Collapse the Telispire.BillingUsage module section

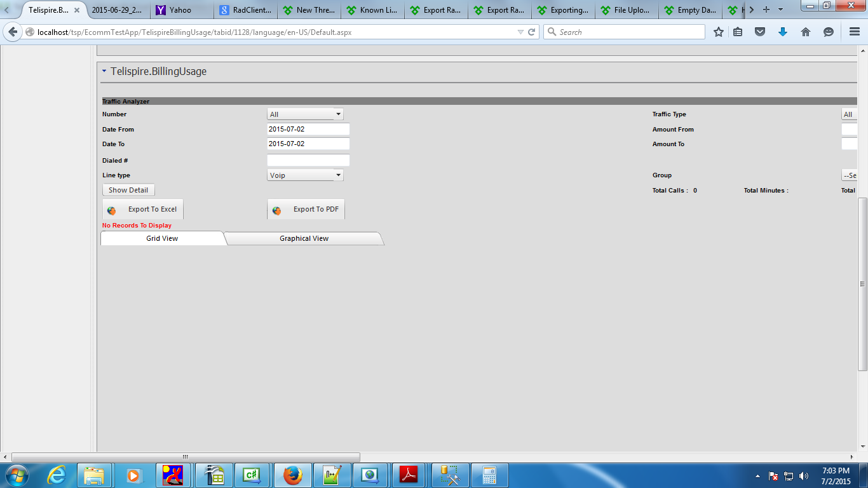coord(104,71)
